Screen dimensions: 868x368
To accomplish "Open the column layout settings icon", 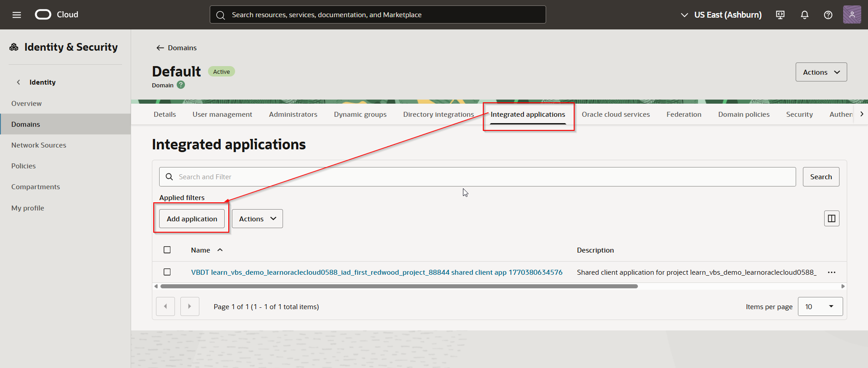I will pos(831,219).
